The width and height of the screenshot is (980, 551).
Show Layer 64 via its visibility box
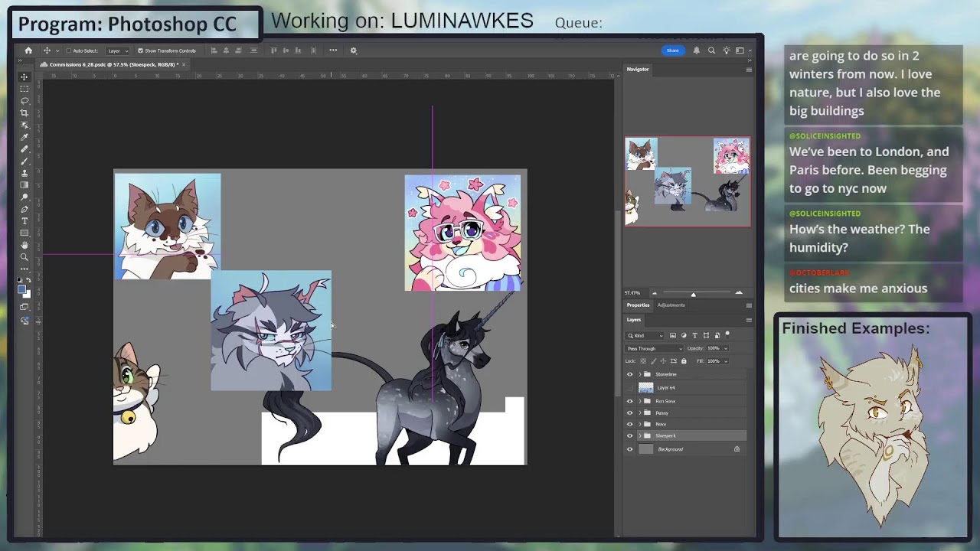[629, 387]
